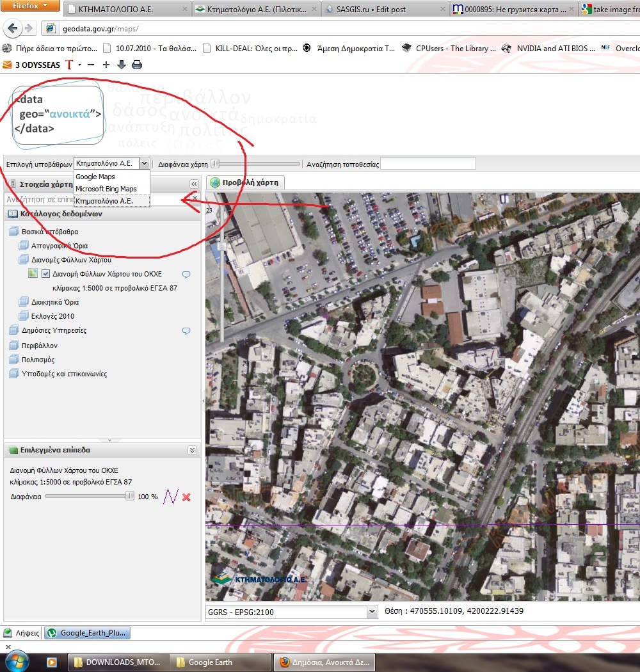Remove selected layer with the red X

[x=186, y=497]
